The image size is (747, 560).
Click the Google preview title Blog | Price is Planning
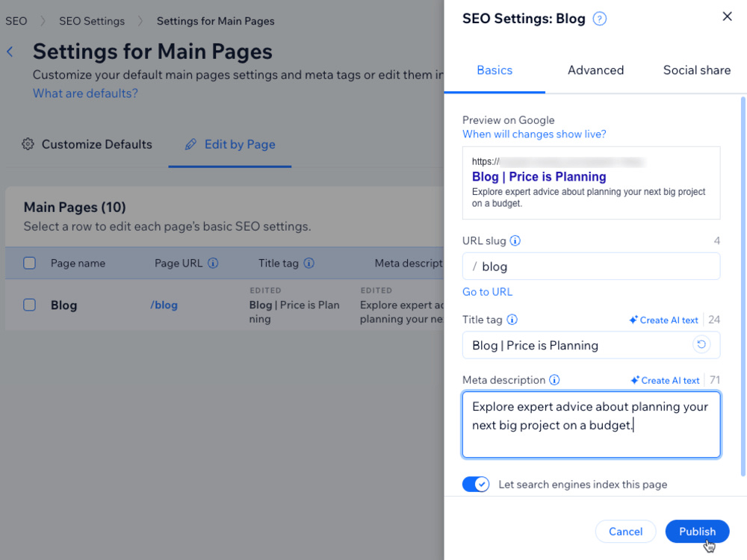[x=539, y=177]
